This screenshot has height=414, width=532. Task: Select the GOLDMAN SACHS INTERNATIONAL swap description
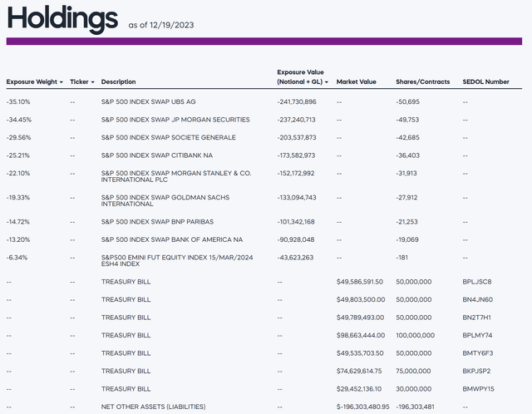[x=165, y=200]
